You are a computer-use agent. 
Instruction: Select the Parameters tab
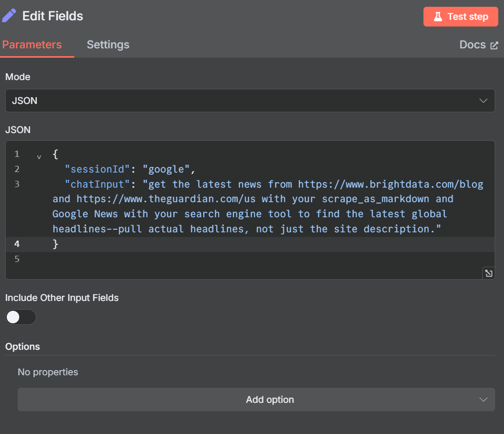click(32, 45)
